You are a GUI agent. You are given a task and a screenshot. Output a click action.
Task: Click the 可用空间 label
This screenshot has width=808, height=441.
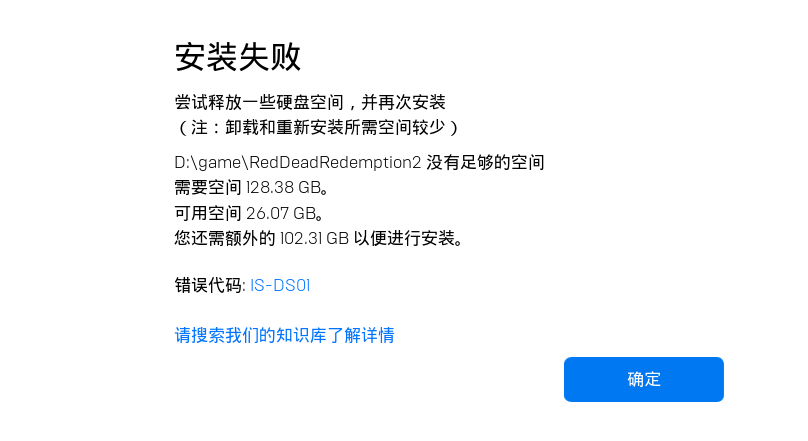pos(208,213)
